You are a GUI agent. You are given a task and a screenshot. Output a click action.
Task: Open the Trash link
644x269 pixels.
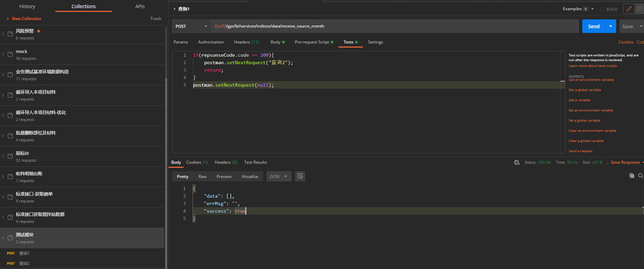(156, 19)
